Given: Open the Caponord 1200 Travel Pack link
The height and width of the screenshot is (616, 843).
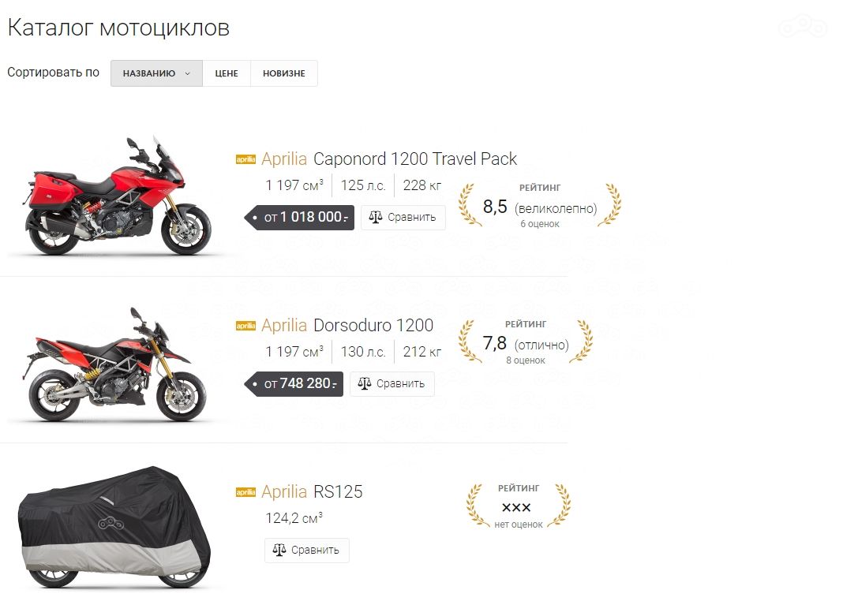Looking at the screenshot, I should click(415, 159).
